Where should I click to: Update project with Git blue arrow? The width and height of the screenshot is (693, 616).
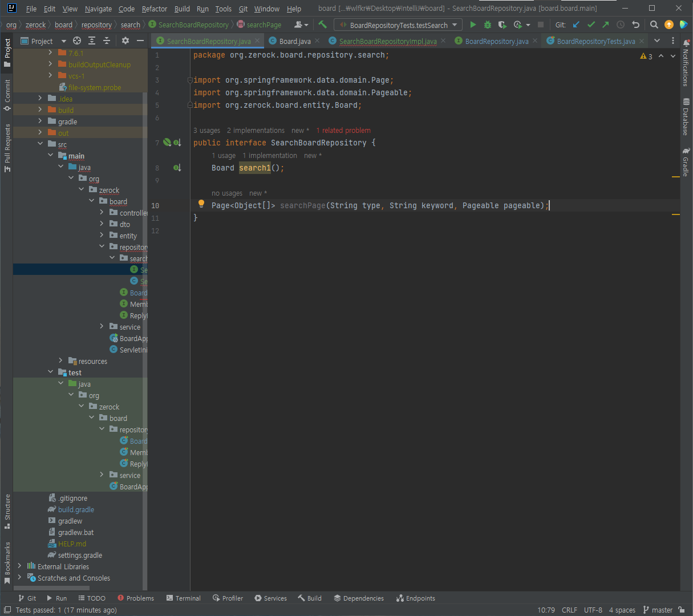(576, 25)
